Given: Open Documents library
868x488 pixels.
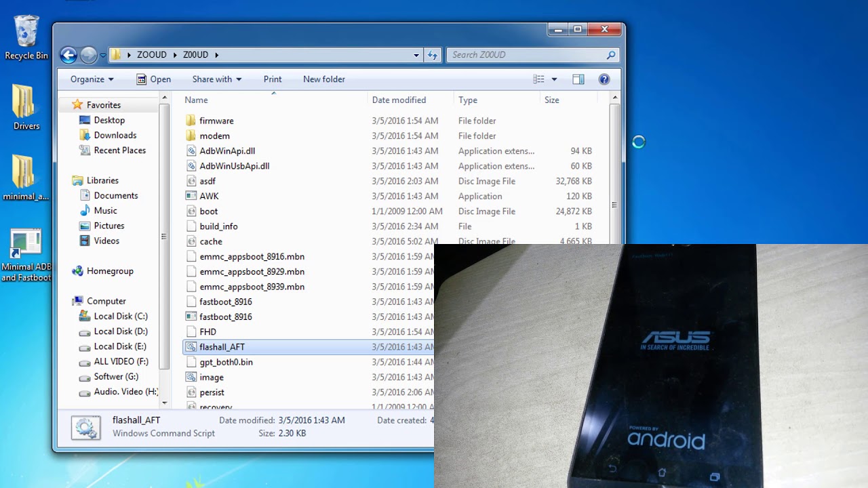Looking at the screenshot, I should [x=108, y=195].
